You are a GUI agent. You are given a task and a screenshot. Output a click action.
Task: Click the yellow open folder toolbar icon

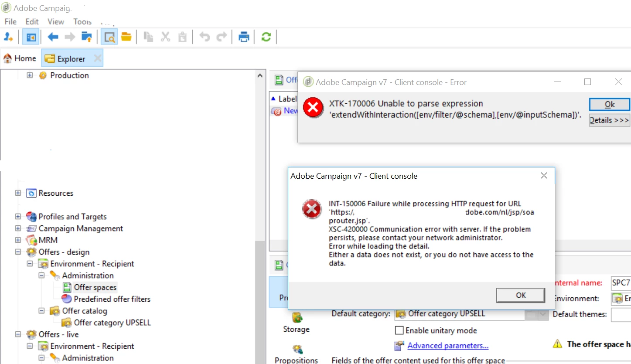point(126,37)
